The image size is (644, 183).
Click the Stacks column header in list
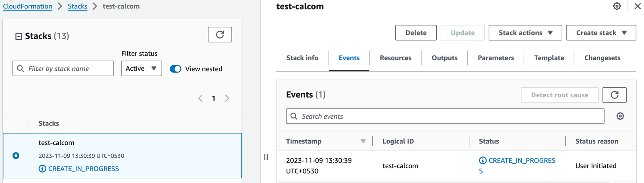pos(49,123)
